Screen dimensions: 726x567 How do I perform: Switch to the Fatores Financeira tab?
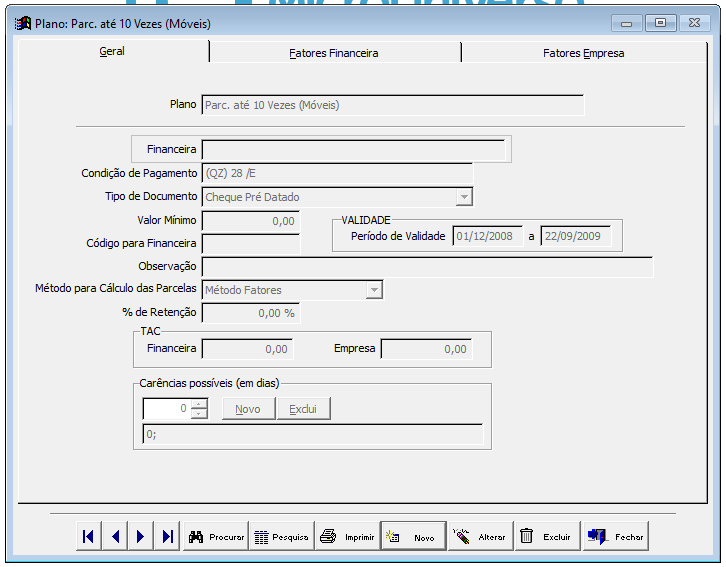point(334,53)
